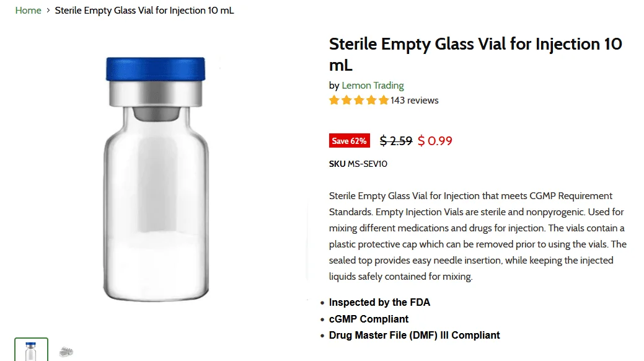
Task: Click the second rating star icon
Action: (346, 100)
